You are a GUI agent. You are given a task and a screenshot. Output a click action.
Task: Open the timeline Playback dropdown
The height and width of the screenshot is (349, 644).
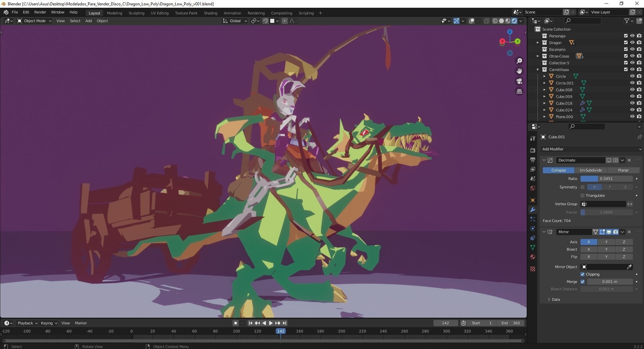point(27,323)
